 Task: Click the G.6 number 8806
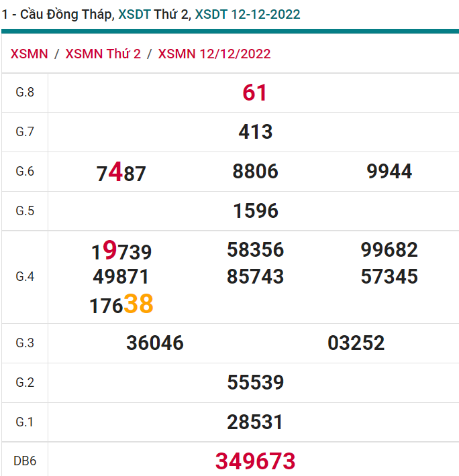coord(255,172)
